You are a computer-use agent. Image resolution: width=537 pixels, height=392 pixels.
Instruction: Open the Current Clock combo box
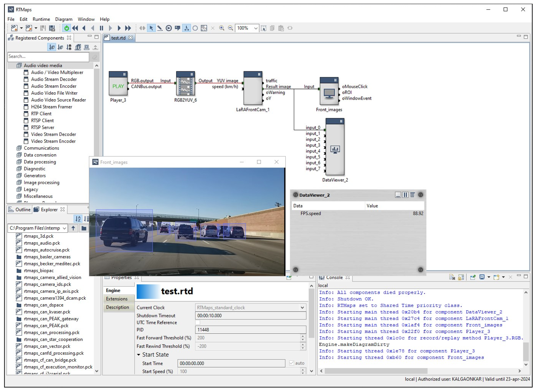[302, 307]
